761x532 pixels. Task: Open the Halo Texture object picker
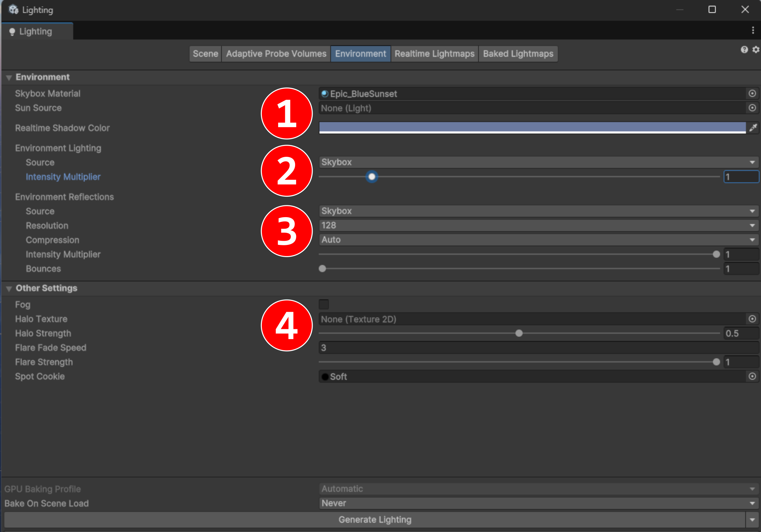pos(752,319)
